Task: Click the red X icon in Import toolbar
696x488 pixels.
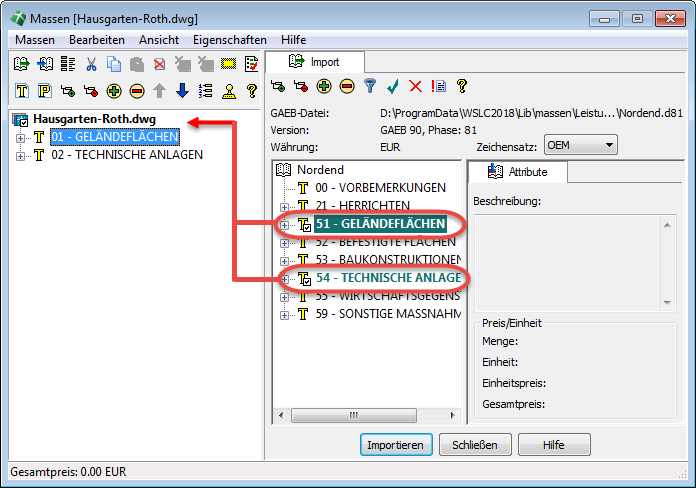Action: [415, 87]
